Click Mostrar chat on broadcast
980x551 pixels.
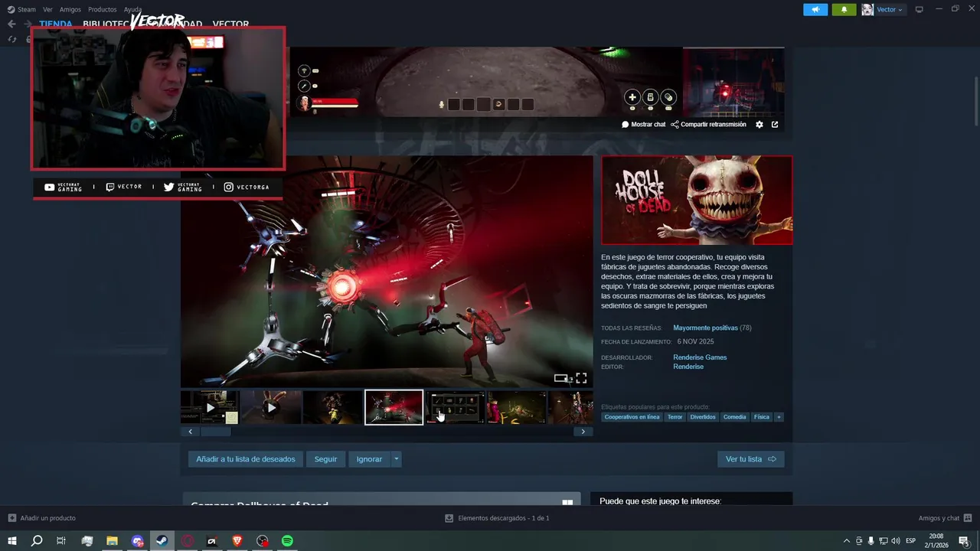[x=643, y=124]
